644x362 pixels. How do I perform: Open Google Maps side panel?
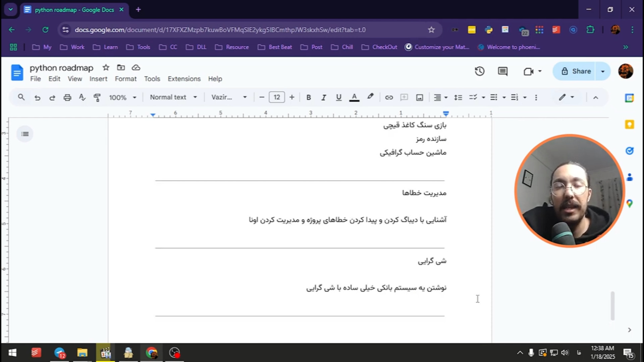629,203
